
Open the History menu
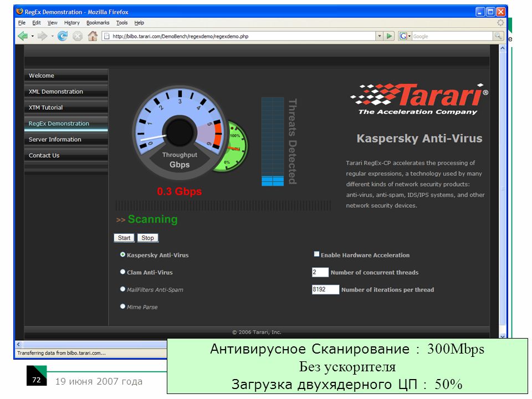coord(71,23)
